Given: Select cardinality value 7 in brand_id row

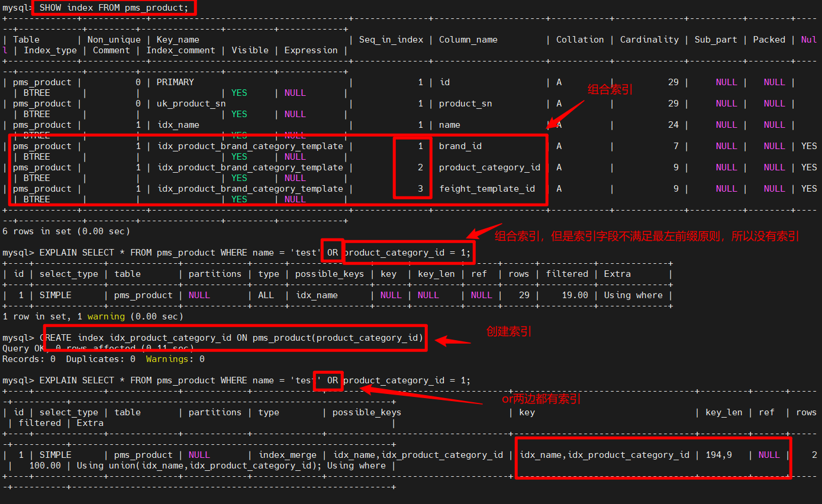Looking at the screenshot, I should [x=676, y=146].
